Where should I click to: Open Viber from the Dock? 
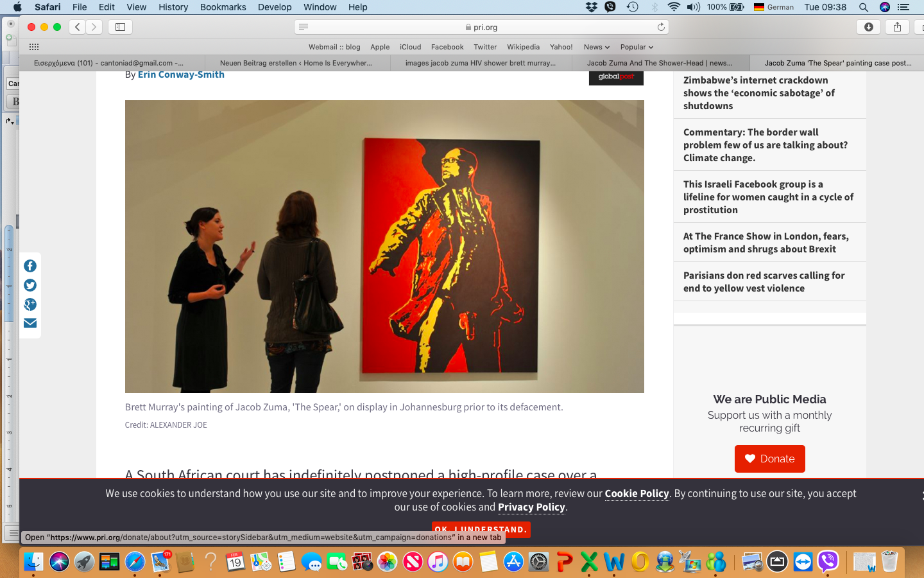[x=828, y=562]
